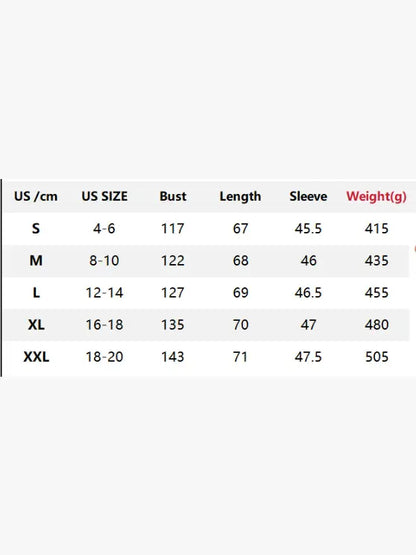Screen dimensions: 416x555
Task: Select weight value 480
Action: 377,325
